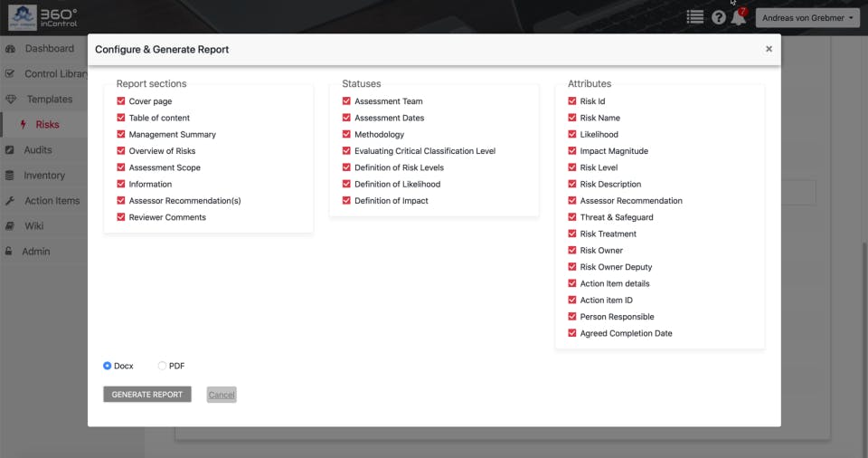The image size is (868, 458).
Task: Open the Templates menu item
Action: tap(49, 100)
